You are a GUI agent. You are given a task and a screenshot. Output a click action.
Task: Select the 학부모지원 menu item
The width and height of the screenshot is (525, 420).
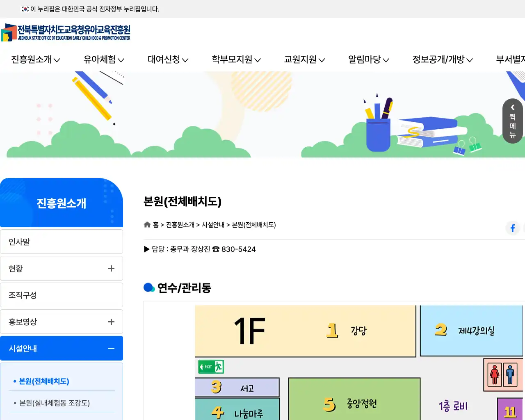235,59
